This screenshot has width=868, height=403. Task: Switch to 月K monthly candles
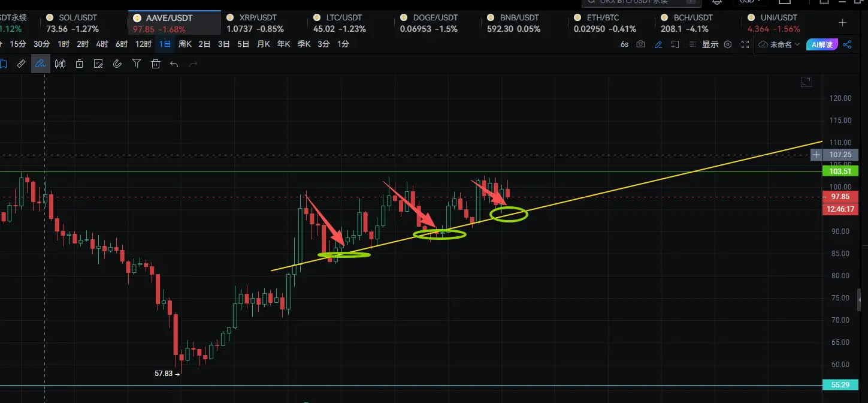(264, 44)
